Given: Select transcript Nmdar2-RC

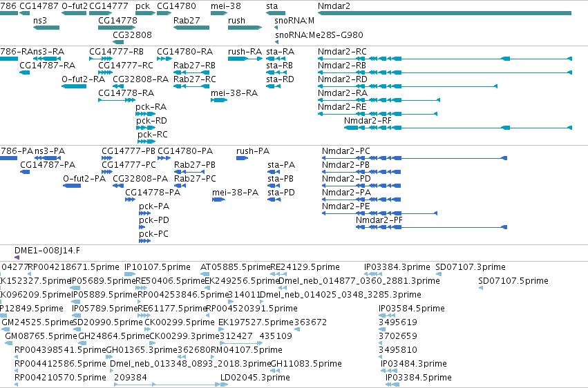Looking at the screenshot, I should point(343,51).
